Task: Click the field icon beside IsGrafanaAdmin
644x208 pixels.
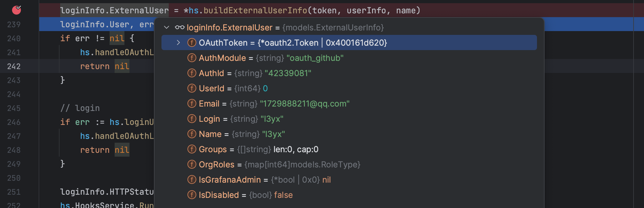Action: [192, 179]
